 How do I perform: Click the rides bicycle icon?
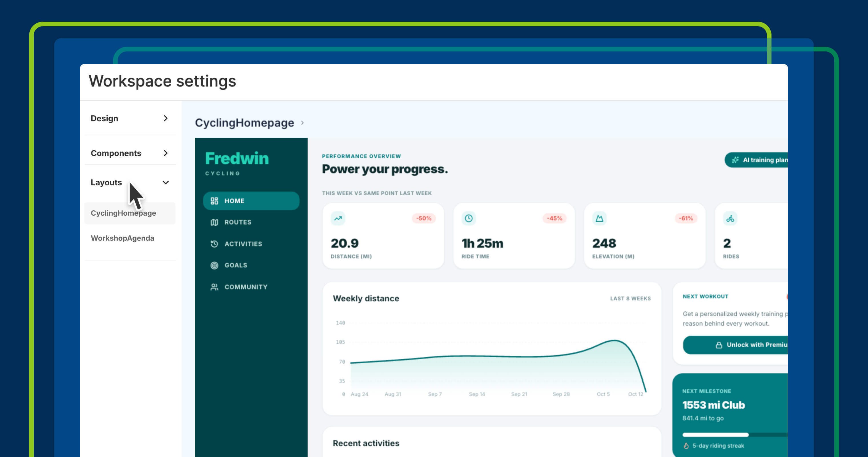(730, 219)
